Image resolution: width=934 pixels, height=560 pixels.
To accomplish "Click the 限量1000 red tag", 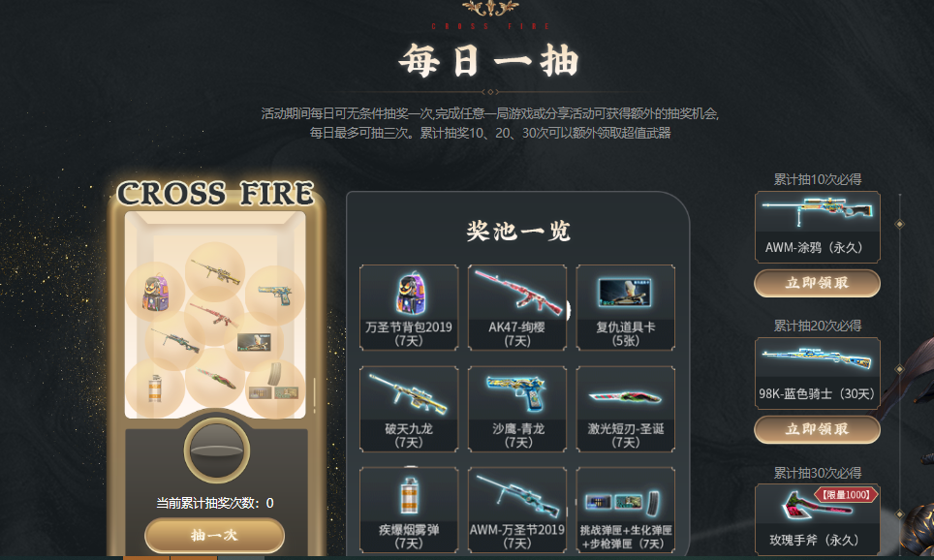I will [847, 494].
